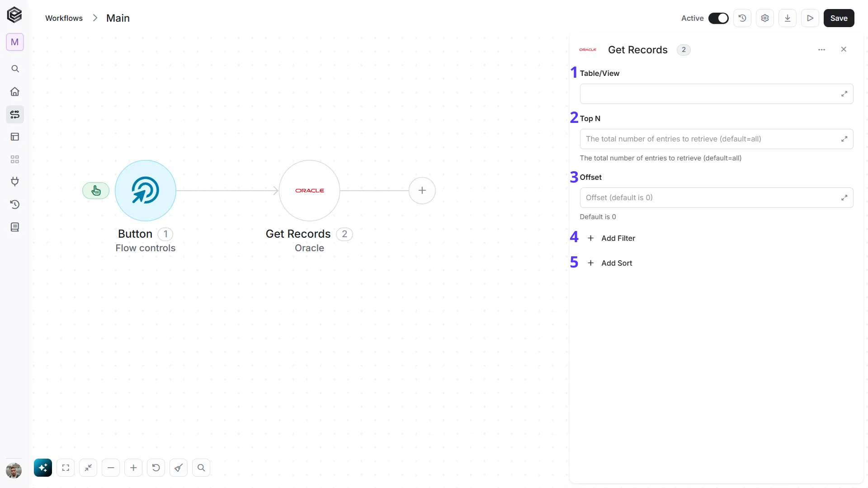Viewport: 868px width, 488px height.
Task: Click the Offset input field
Action: 716,198
